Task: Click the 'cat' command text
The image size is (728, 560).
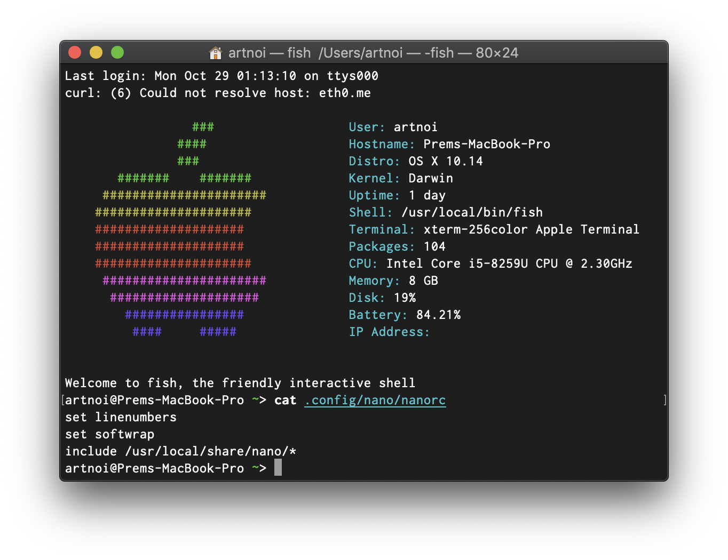Action: pos(286,400)
